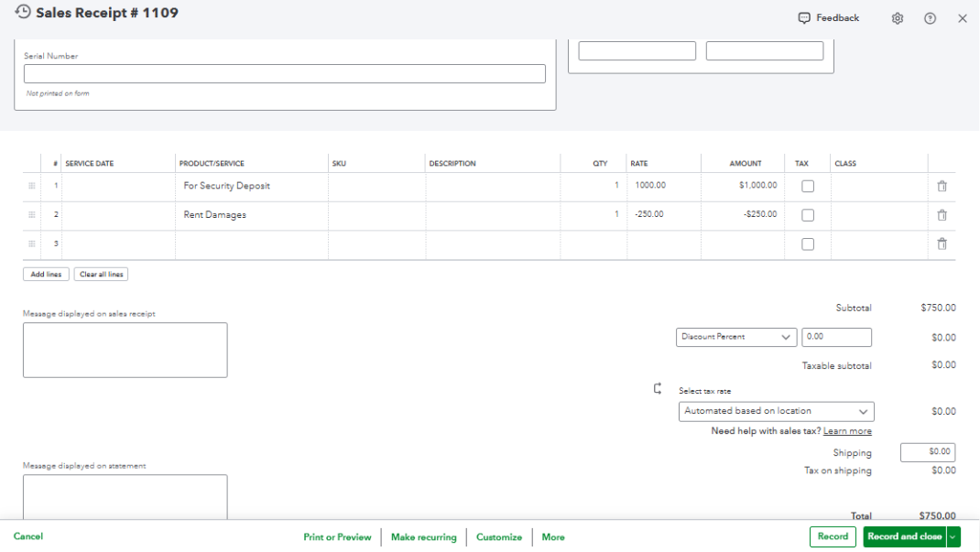Expand the Record and close arrow menu

(x=953, y=537)
